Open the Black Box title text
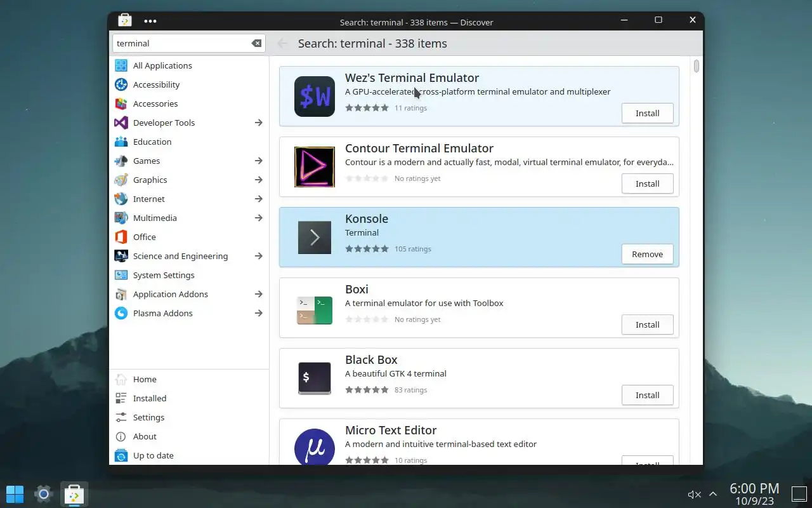This screenshot has width=812, height=508. click(371, 359)
